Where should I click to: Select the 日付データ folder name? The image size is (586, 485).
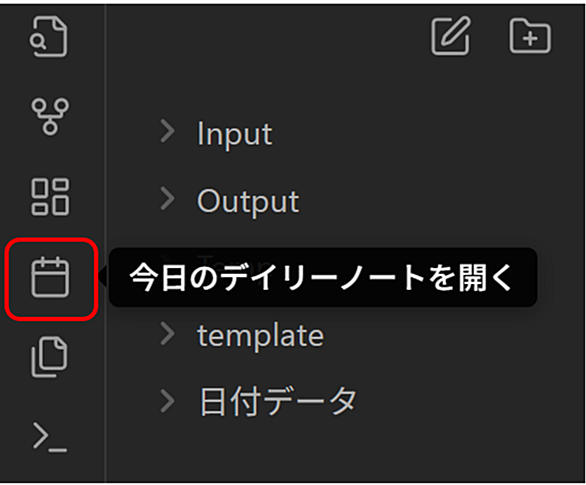coord(278,401)
